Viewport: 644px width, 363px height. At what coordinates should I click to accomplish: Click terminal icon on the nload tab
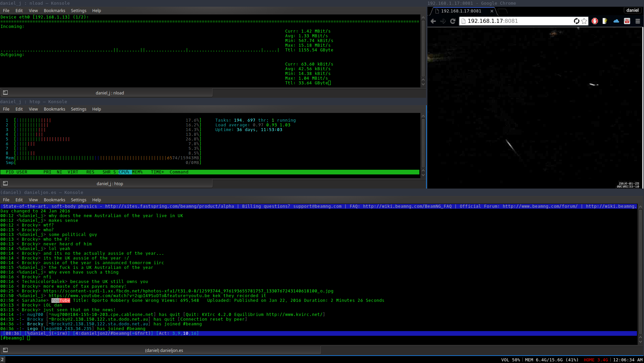5,93
